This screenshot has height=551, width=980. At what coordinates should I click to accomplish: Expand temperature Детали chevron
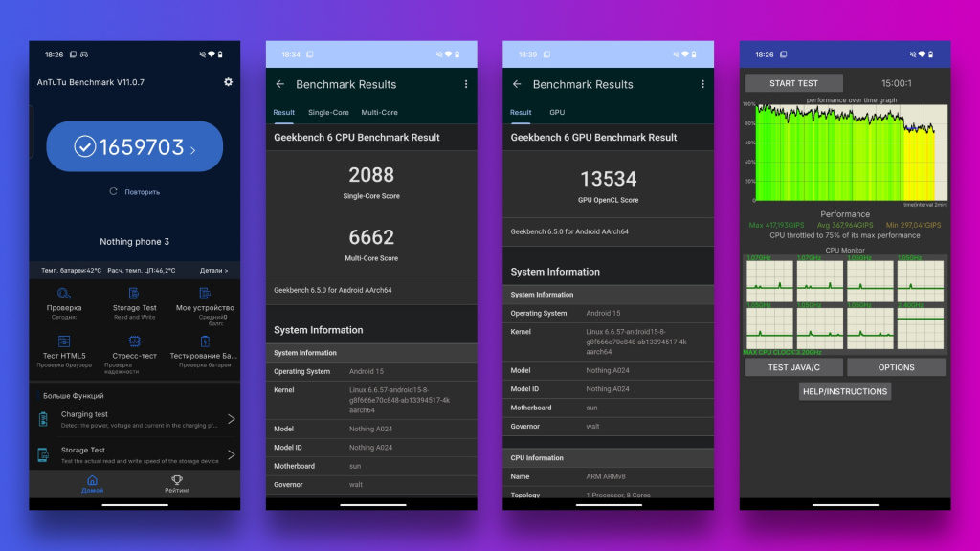pyautogui.click(x=213, y=271)
